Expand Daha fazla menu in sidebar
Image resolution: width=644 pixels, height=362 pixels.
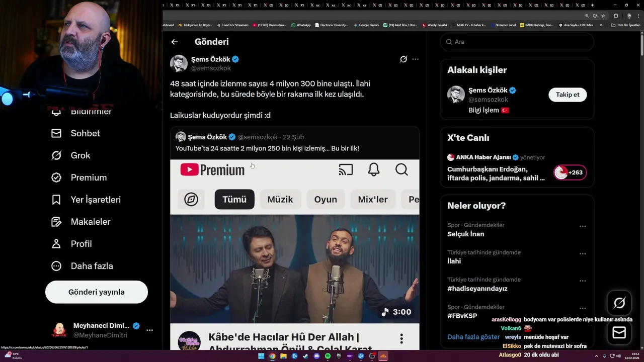coord(82,266)
